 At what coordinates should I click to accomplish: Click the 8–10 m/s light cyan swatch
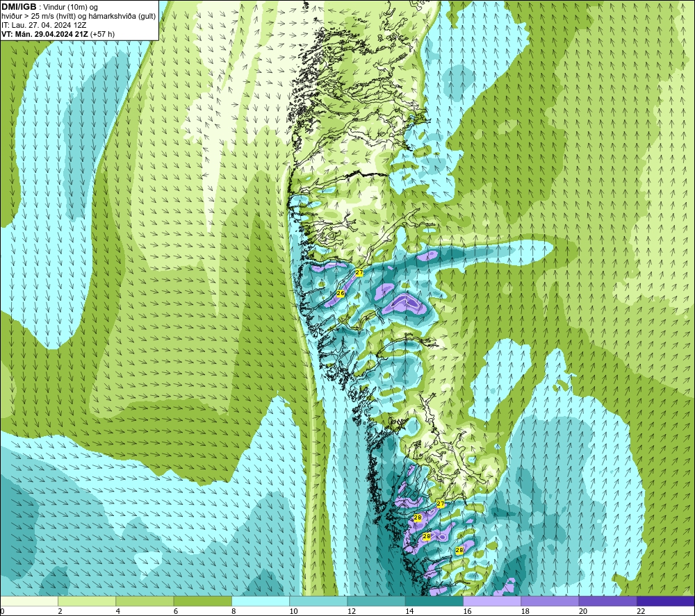pyautogui.click(x=261, y=601)
